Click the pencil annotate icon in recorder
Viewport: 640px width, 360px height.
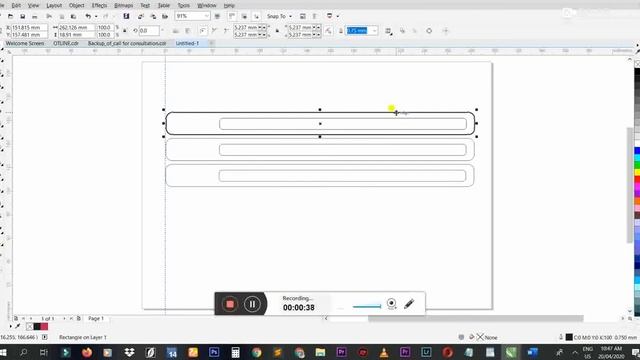tap(409, 303)
